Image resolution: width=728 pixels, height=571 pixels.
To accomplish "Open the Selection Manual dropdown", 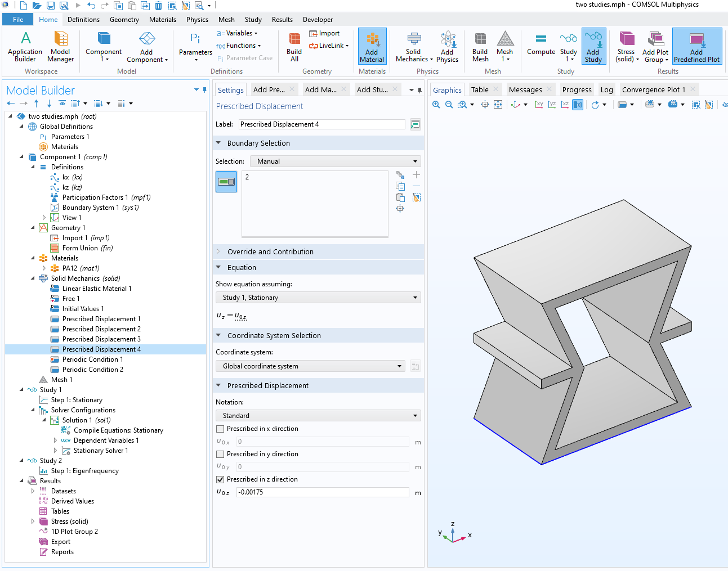I will 335,161.
